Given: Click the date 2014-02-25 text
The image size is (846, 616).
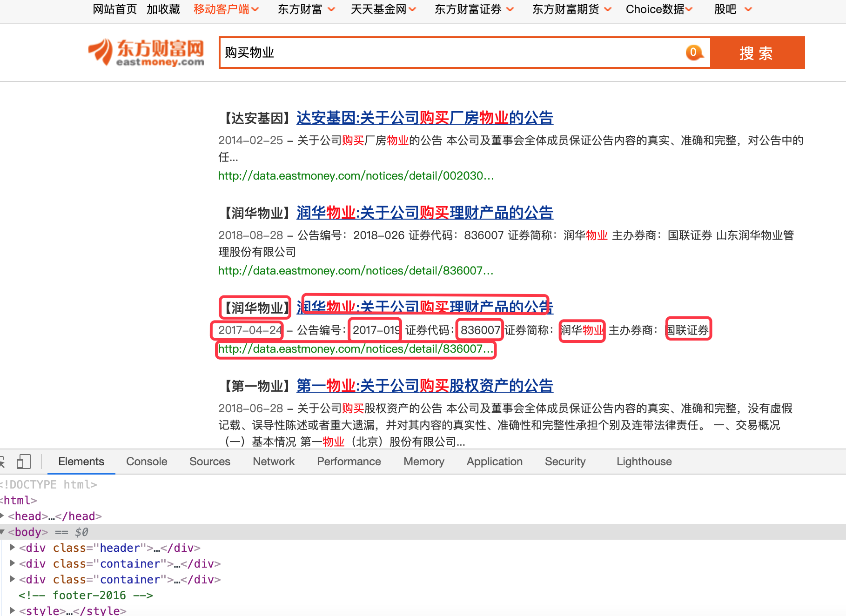Looking at the screenshot, I should coord(250,141).
